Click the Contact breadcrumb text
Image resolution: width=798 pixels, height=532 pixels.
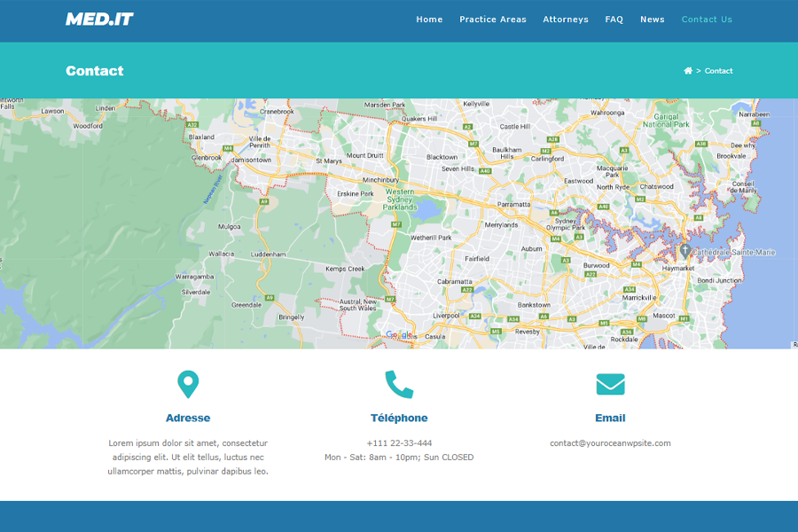pyautogui.click(x=718, y=71)
